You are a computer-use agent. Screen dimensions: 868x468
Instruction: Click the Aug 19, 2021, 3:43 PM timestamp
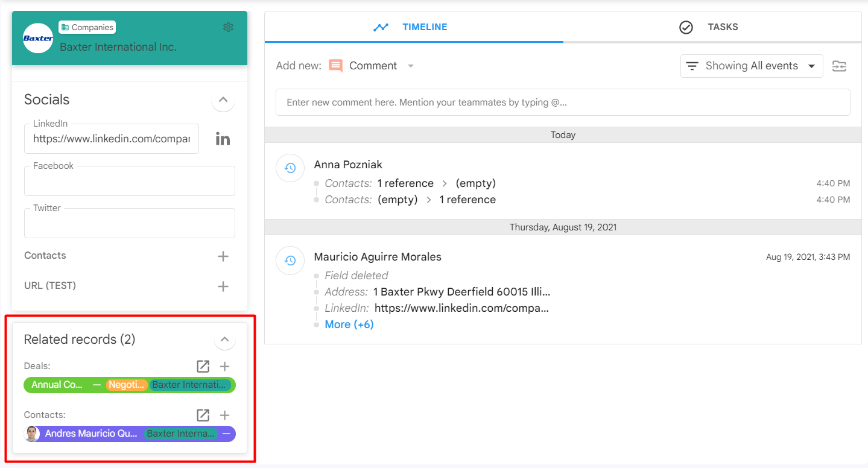click(x=808, y=257)
